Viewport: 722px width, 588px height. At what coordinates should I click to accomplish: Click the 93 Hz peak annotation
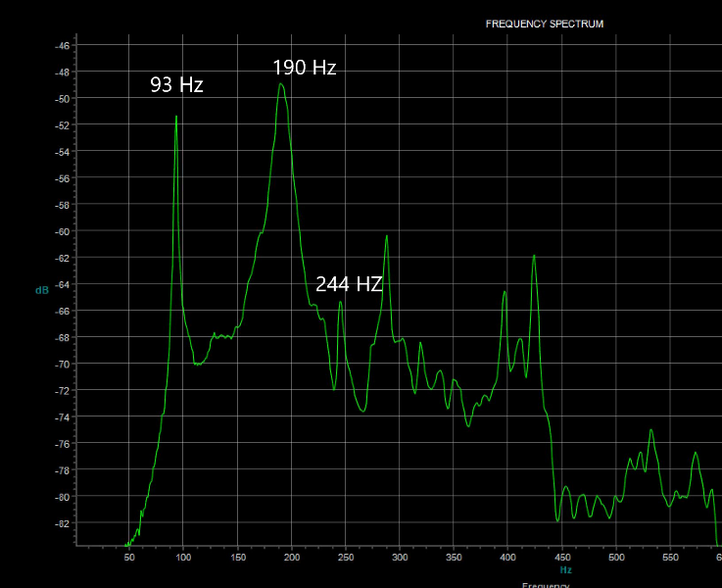click(176, 84)
